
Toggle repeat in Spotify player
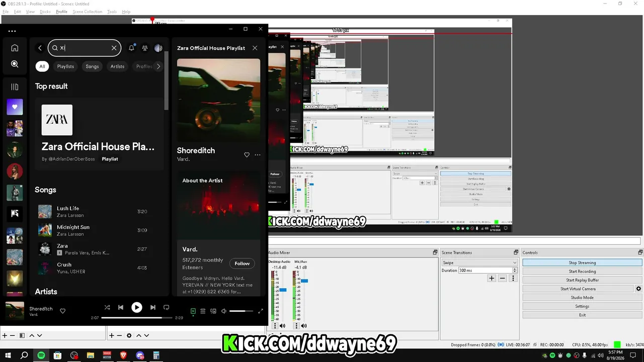point(167,307)
